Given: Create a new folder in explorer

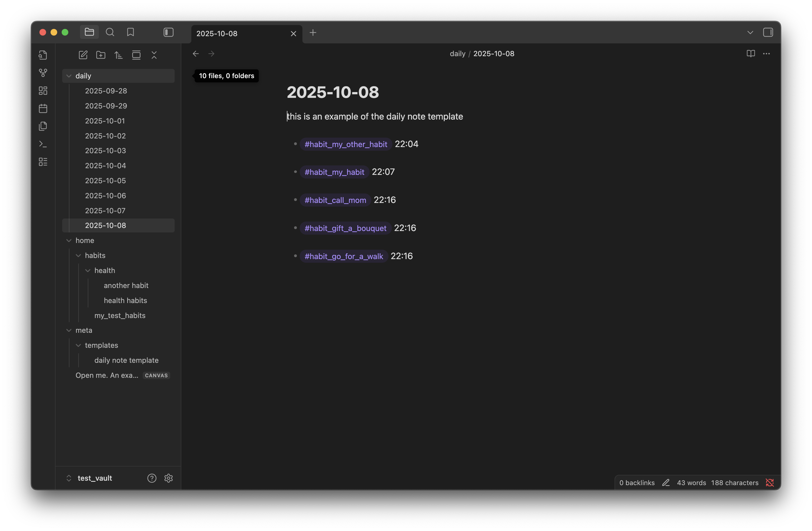Looking at the screenshot, I should 101,55.
